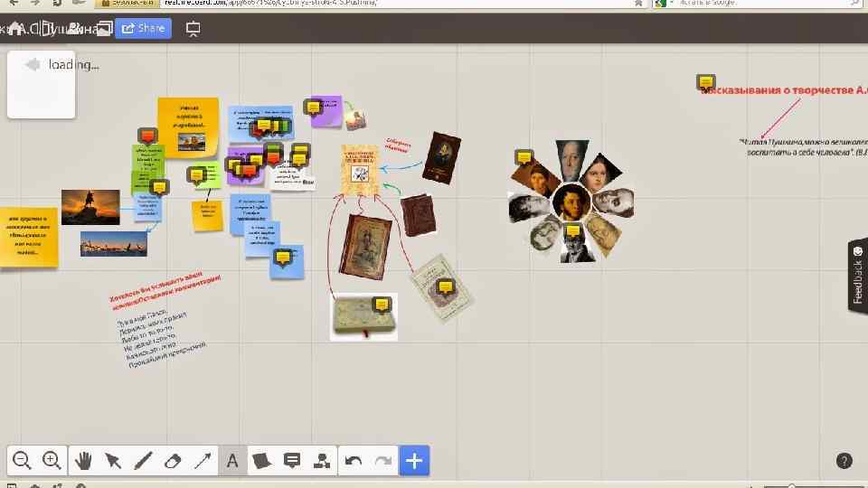Open the Feedback side tab
This screenshot has width=868, height=488.
pos(857,276)
